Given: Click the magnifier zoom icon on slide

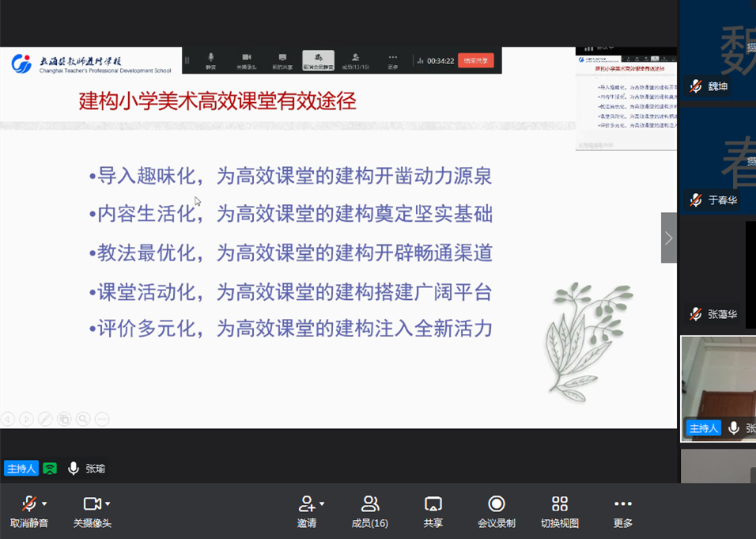Looking at the screenshot, I should coord(83,419).
